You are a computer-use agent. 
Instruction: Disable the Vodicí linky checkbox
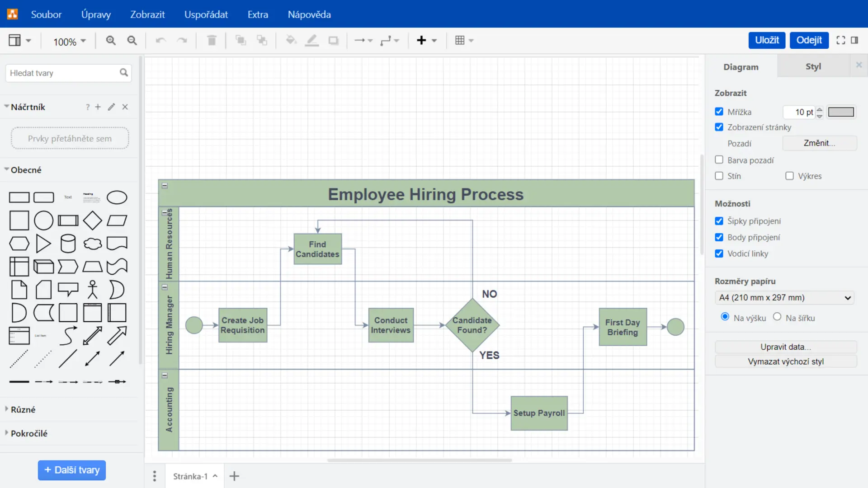point(719,253)
